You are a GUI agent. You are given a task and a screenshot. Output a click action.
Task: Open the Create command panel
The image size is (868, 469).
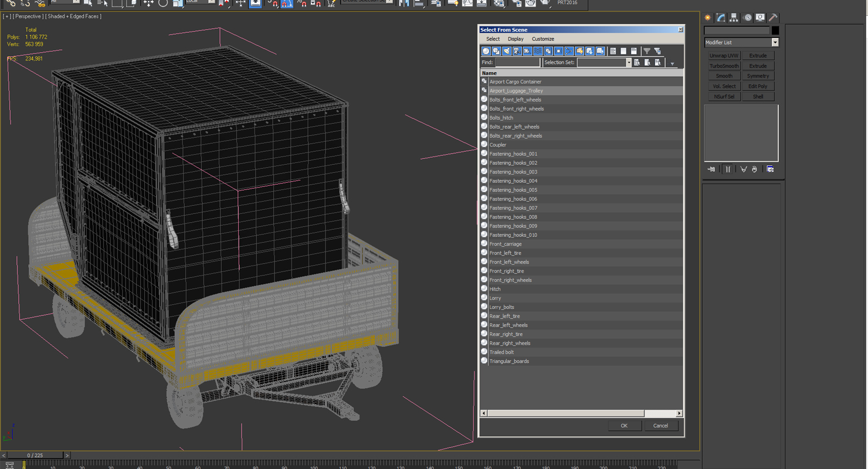pyautogui.click(x=708, y=18)
